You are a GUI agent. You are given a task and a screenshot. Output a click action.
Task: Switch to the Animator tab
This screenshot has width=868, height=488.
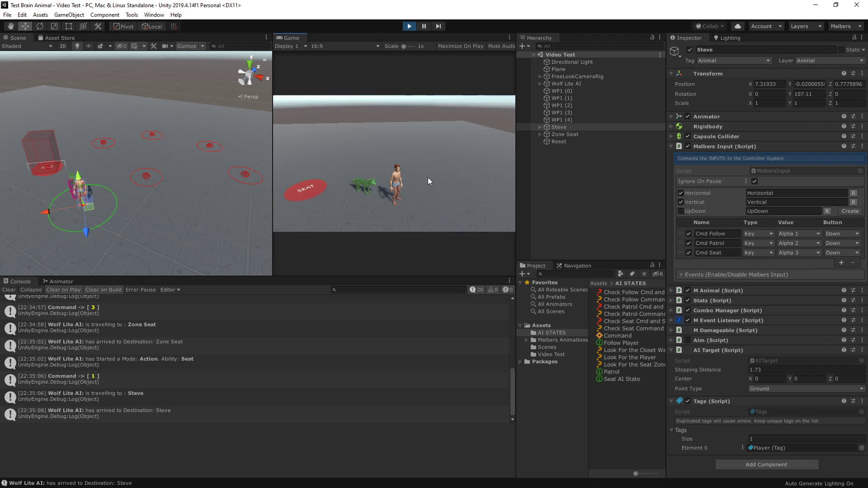click(58, 281)
